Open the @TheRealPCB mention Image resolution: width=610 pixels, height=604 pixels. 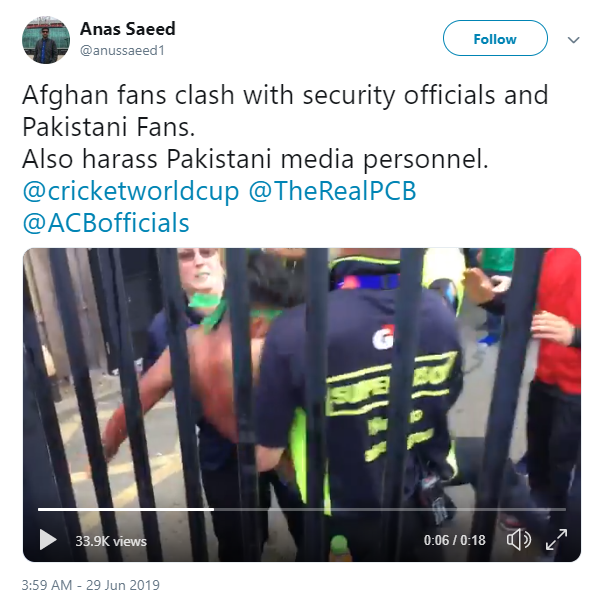(x=333, y=191)
